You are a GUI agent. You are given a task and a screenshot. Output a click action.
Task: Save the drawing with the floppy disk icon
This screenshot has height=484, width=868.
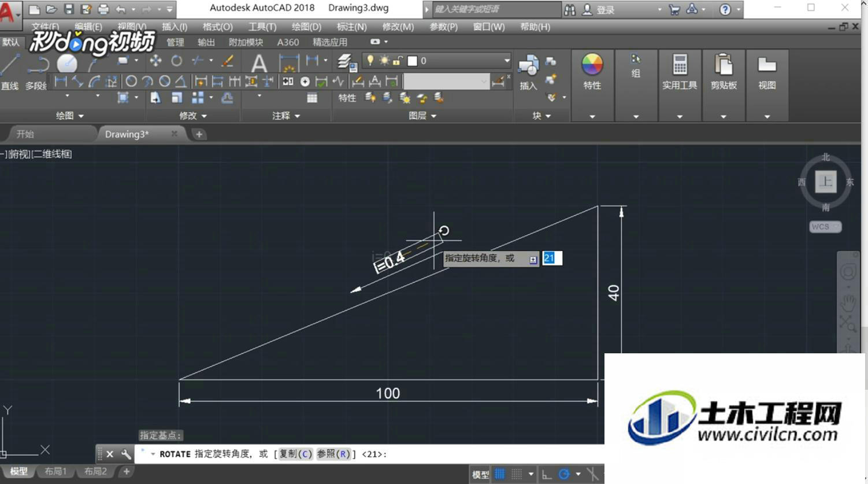tap(69, 9)
